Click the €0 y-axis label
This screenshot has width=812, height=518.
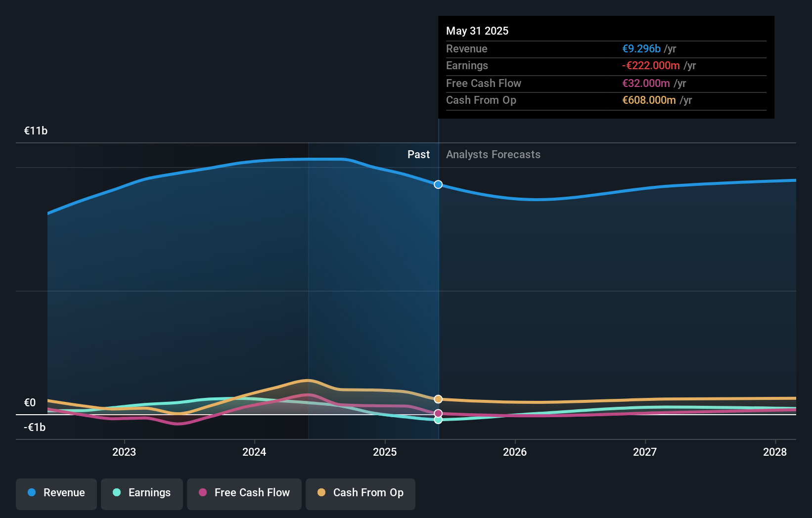30,402
